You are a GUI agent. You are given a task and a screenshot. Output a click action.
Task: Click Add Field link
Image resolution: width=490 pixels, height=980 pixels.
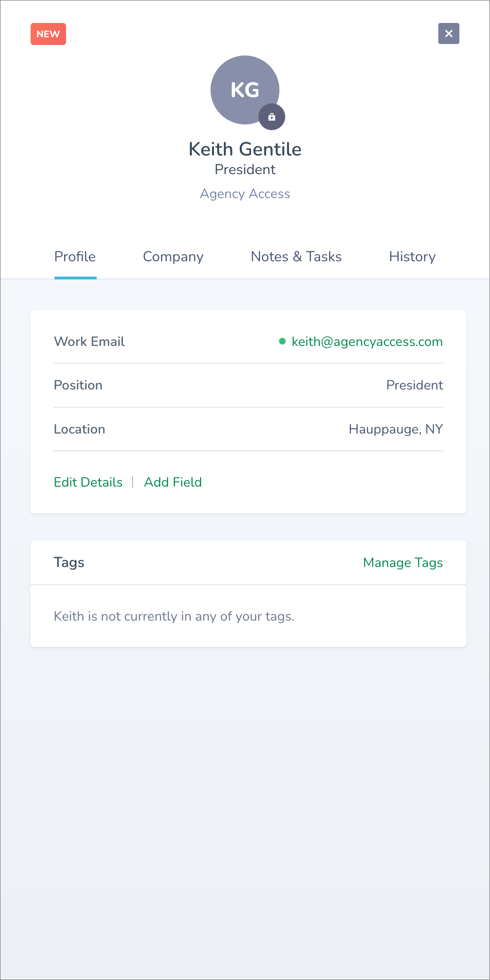point(173,482)
